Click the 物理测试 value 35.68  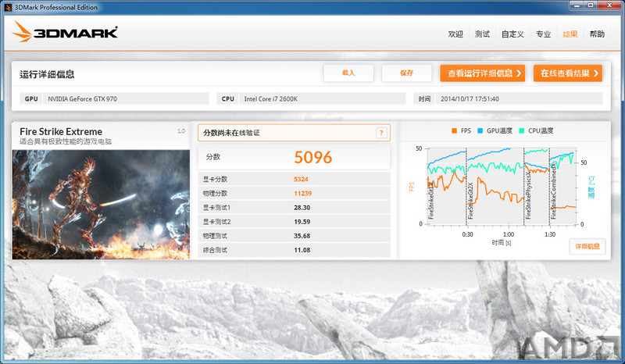tap(302, 236)
